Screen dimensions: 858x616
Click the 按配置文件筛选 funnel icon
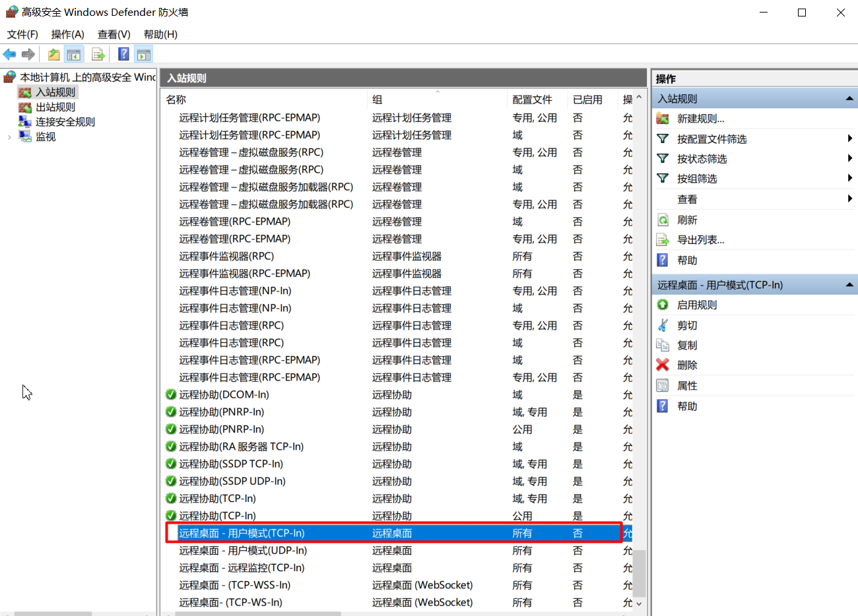coord(663,139)
